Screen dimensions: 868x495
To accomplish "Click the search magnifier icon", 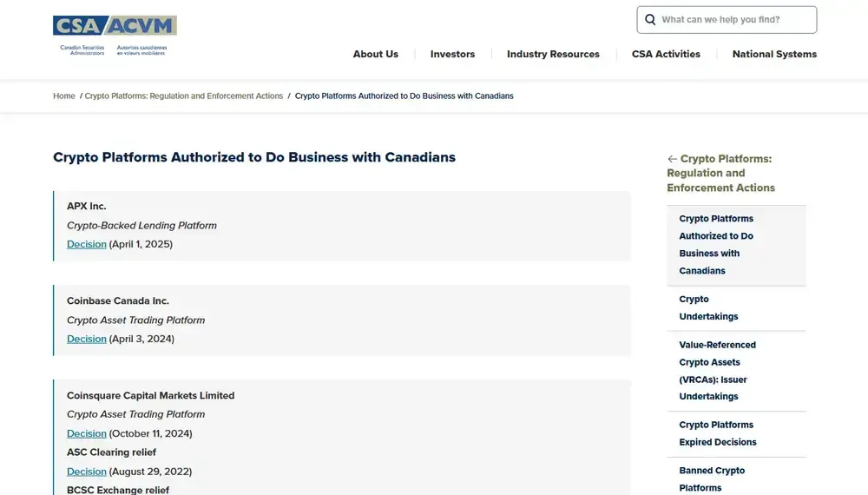I will point(650,20).
